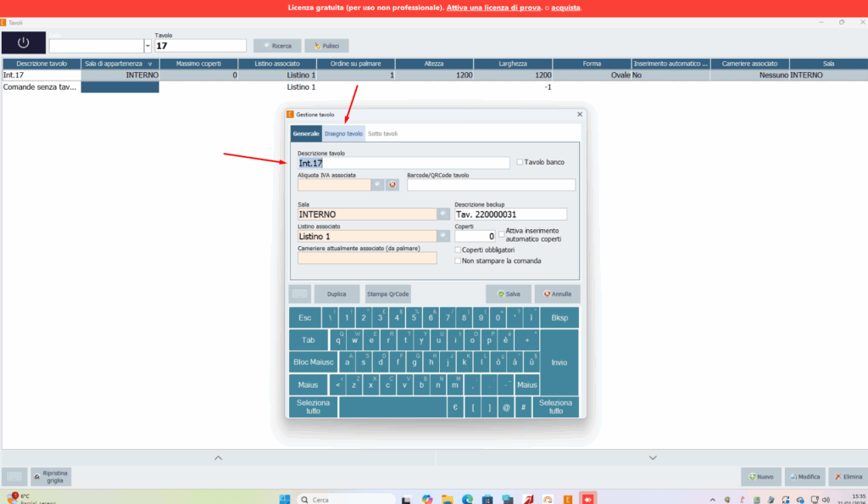Follow the Attiva una licenza di prova link
Screen dimensions: 868x504
pyautogui.click(x=494, y=8)
